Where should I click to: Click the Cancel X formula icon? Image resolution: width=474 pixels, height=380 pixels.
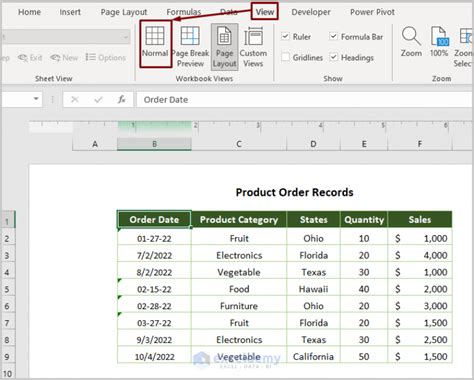click(75, 99)
